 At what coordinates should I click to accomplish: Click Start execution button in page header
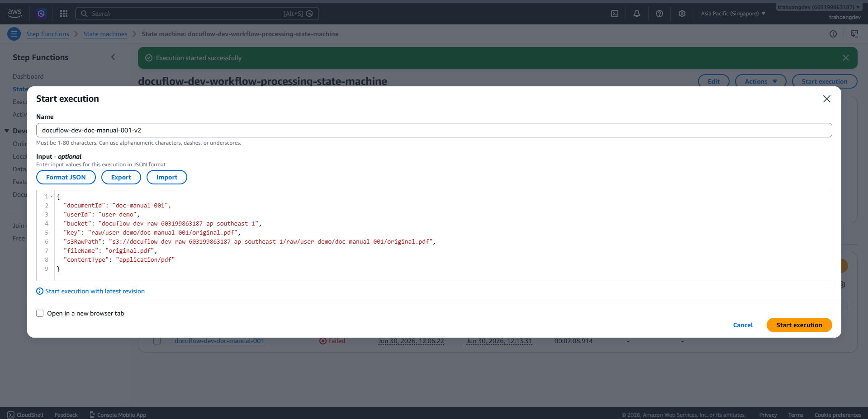[x=825, y=81]
